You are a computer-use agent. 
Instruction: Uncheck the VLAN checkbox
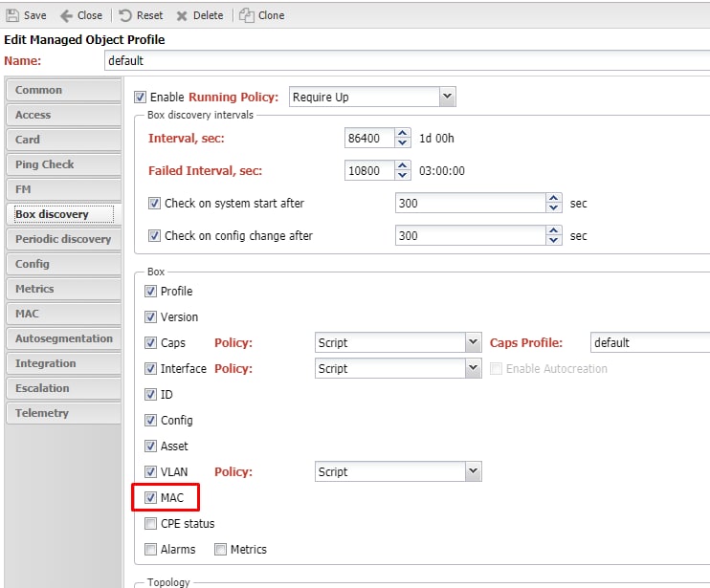pyautogui.click(x=150, y=471)
